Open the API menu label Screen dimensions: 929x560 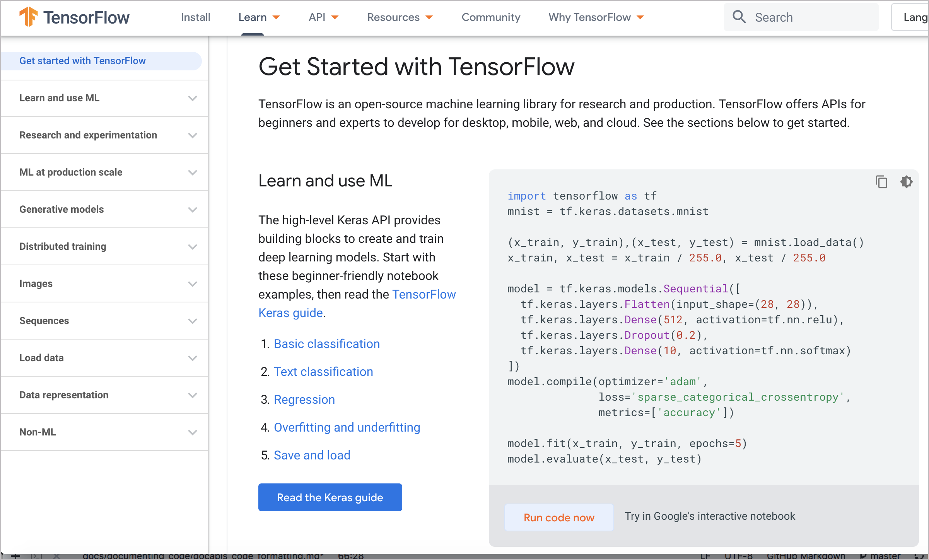[x=317, y=17]
